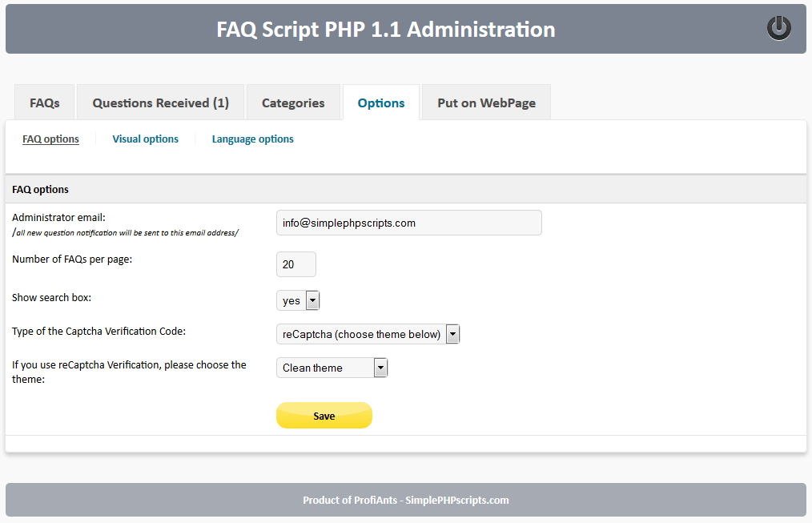Click the Administrator email input field

click(408, 222)
